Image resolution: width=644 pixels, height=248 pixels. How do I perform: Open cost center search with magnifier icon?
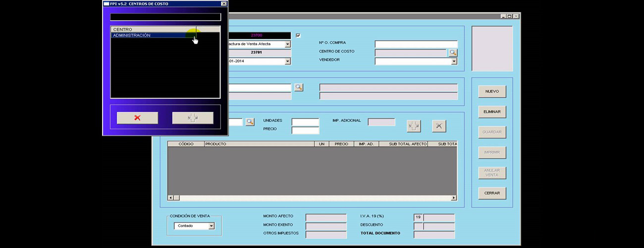coord(453,52)
